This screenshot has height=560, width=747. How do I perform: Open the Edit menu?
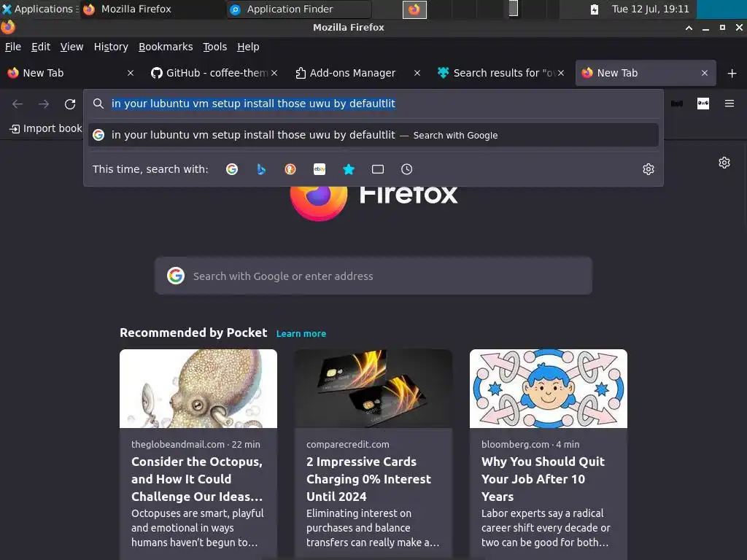click(41, 47)
